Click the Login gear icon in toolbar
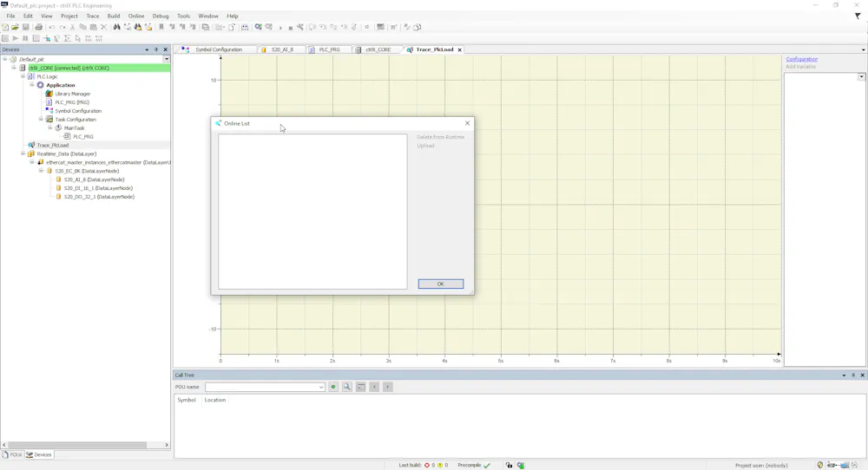 click(x=258, y=27)
